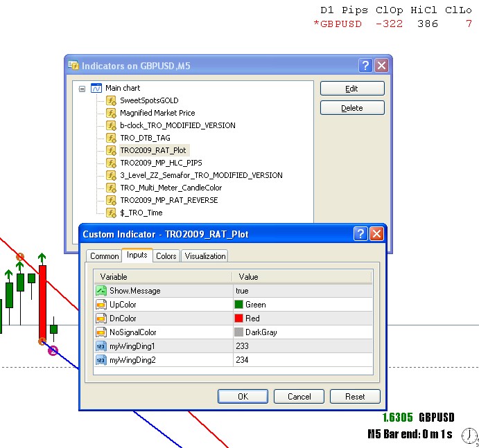The width and height of the screenshot is (479, 448).
Task: Select $_TRO_Time in the indicator list
Action: point(141,213)
